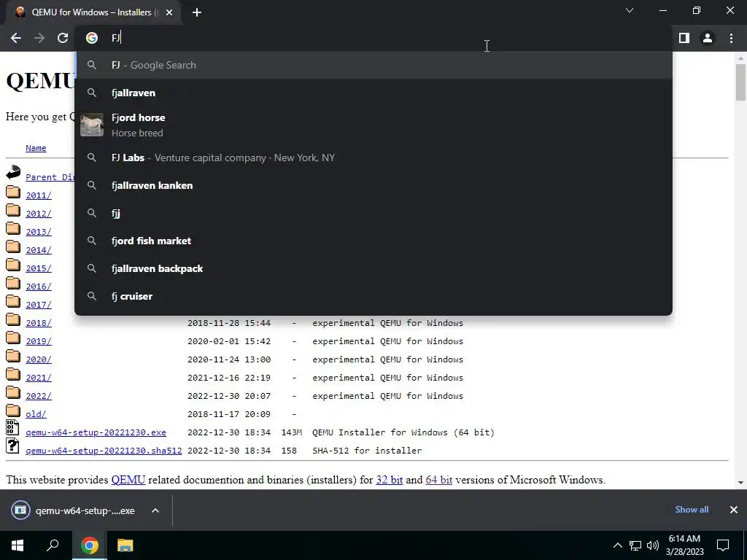Image resolution: width=747 pixels, height=560 pixels.
Task: Open the Parent Directory link
Action: click(x=50, y=177)
